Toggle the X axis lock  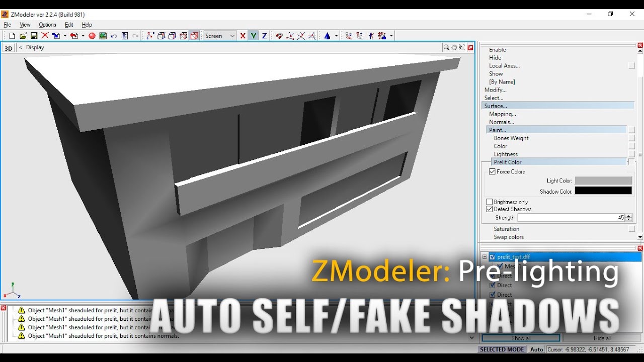click(x=243, y=36)
